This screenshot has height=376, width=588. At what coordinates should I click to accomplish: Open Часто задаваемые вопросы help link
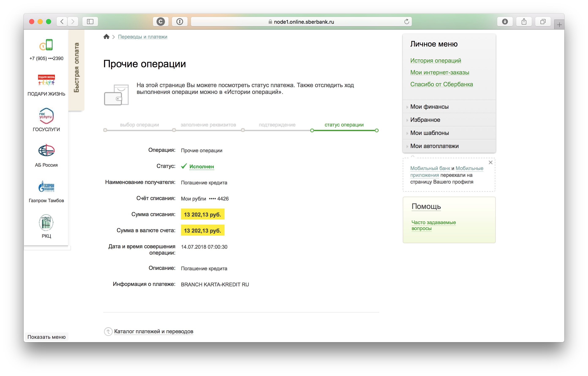point(433,225)
